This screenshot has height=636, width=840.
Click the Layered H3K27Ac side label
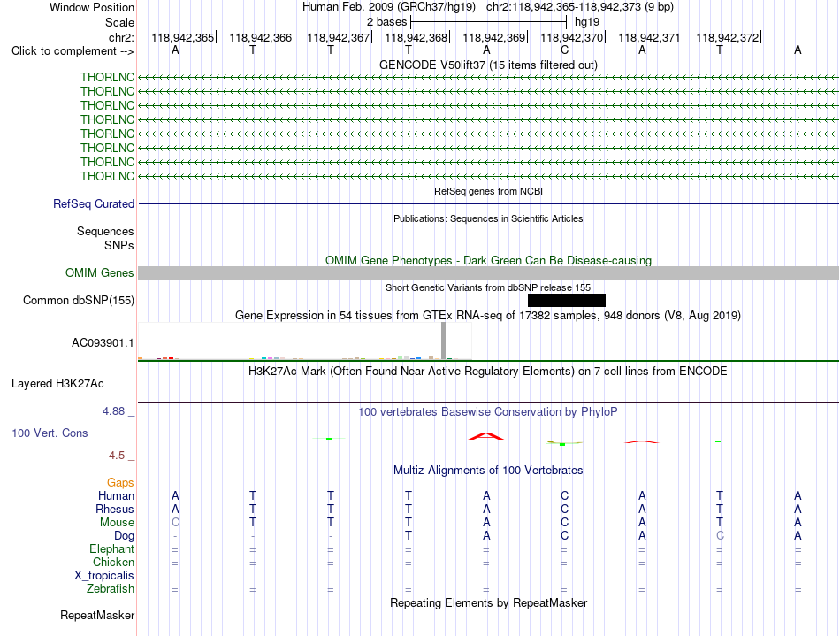tap(57, 384)
